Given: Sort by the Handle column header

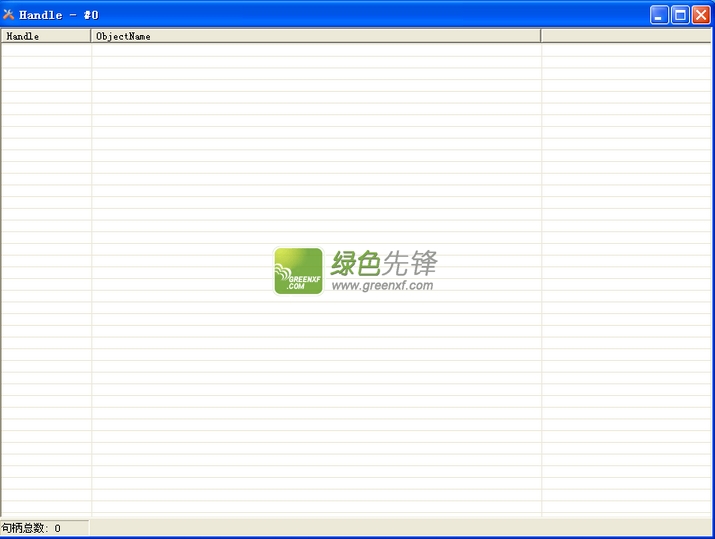Looking at the screenshot, I should point(45,36).
